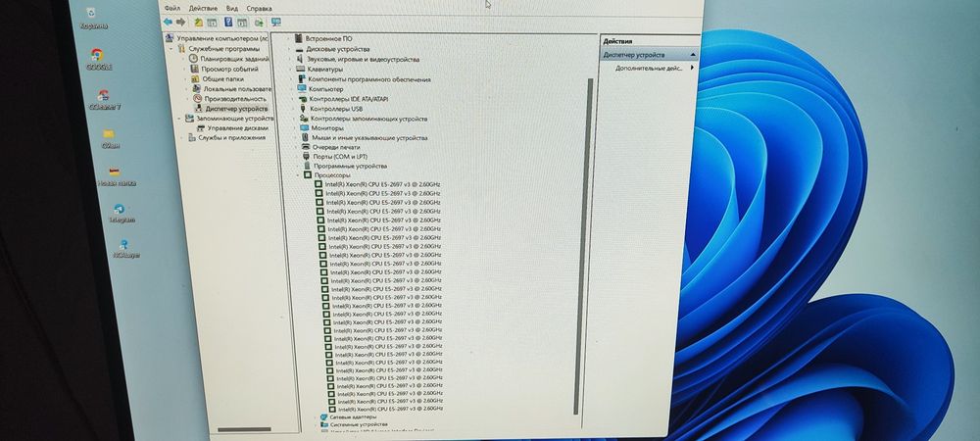Click the Звуковые устройства speaker icon

299,60
